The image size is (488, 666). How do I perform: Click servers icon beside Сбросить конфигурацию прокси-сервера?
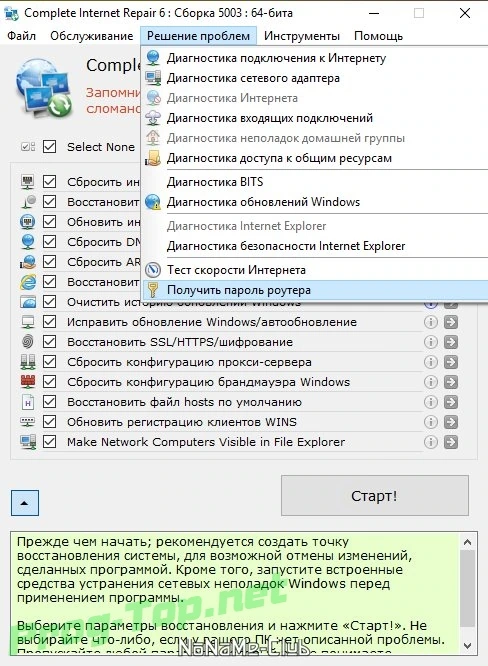click(x=28, y=362)
